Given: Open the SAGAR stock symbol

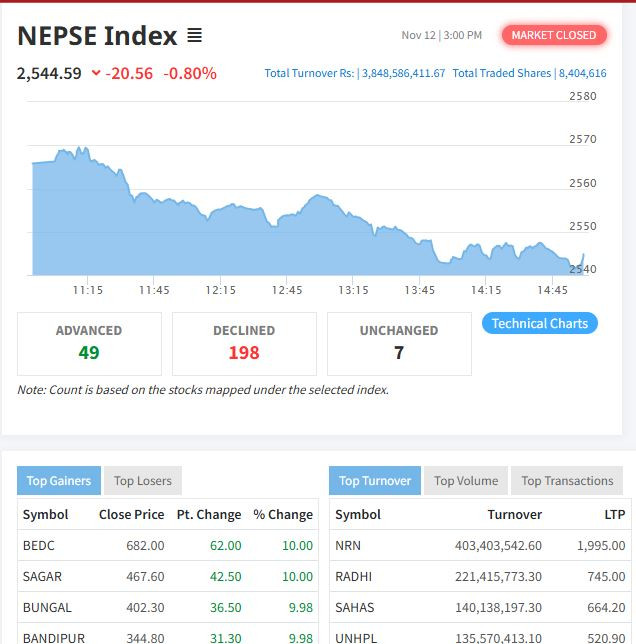Looking at the screenshot, I should coord(42,576).
